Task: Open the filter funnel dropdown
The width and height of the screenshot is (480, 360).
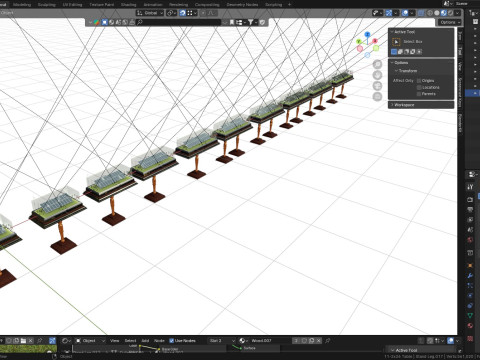Action: [x=252, y=22]
